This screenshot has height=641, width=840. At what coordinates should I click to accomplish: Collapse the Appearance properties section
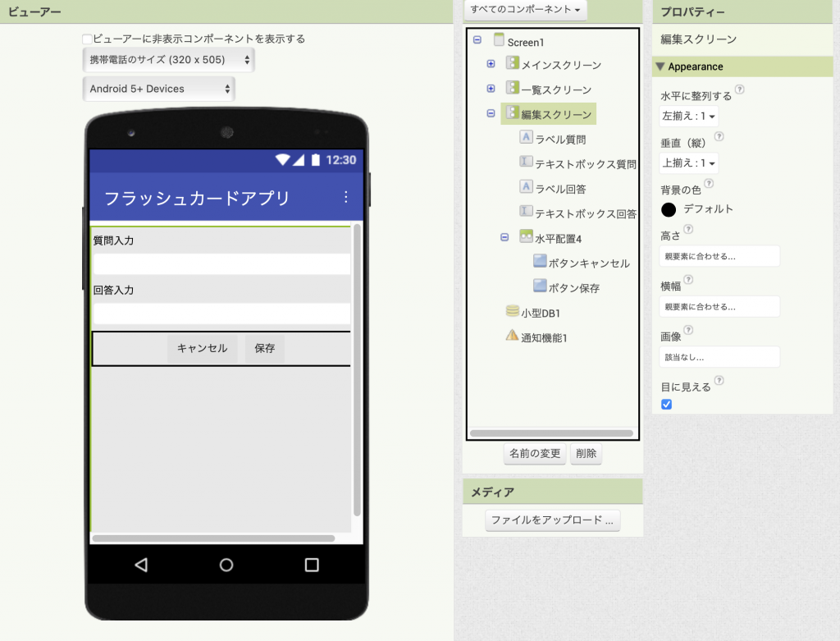coord(660,66)
